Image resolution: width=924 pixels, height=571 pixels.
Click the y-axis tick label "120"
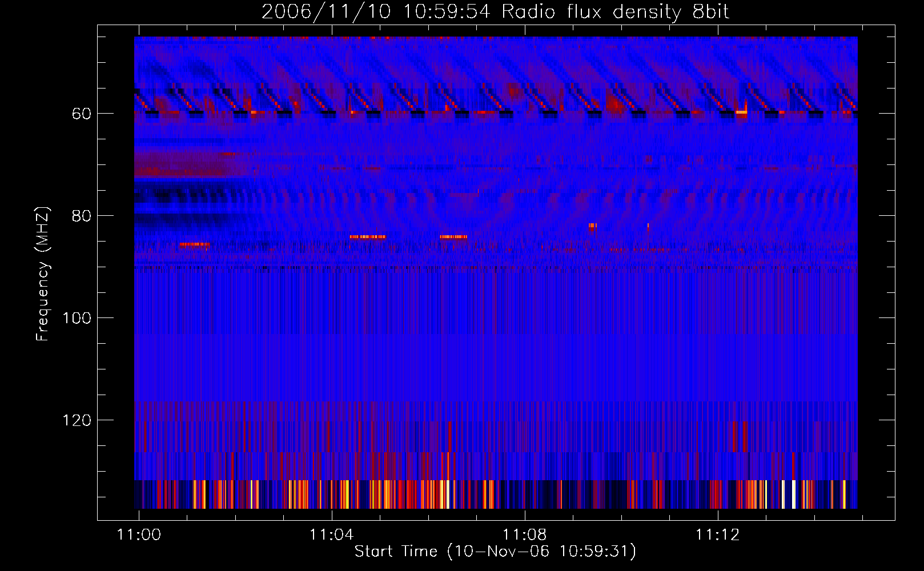77,420
